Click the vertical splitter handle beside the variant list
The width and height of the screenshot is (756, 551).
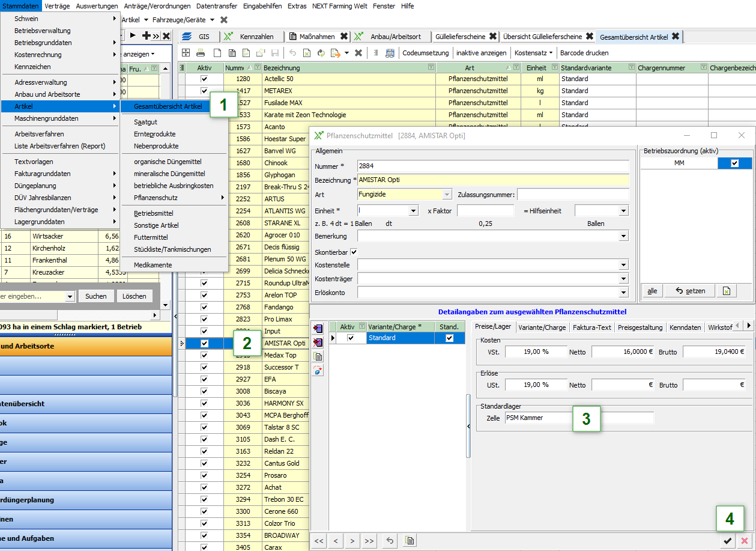(468, 425)
